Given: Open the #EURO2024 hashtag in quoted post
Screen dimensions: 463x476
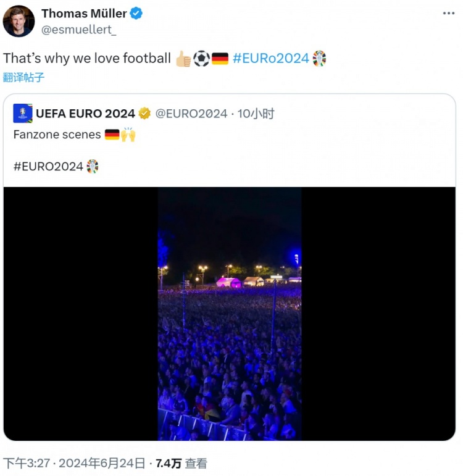Looking at the screenshot, I should tap(48, 166).
